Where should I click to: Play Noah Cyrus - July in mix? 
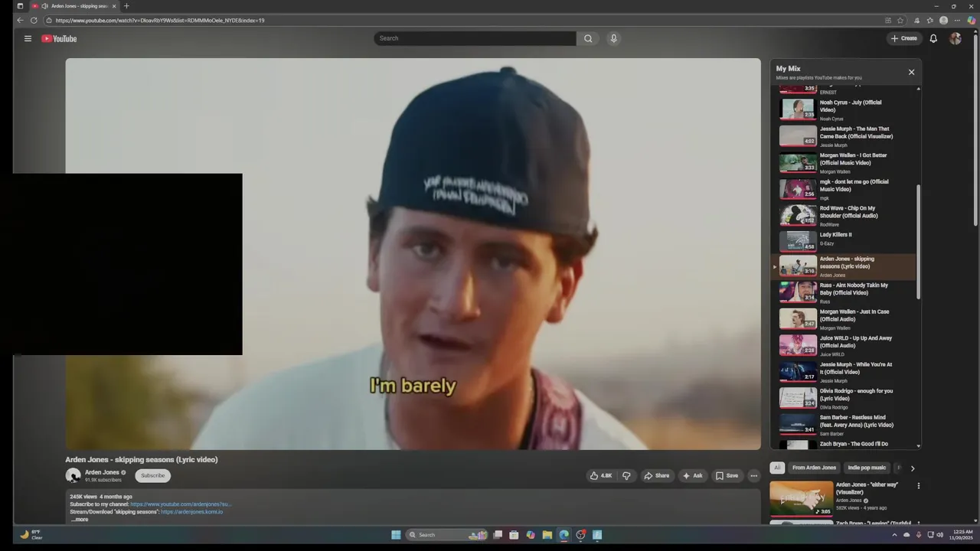tap(842, 109)
